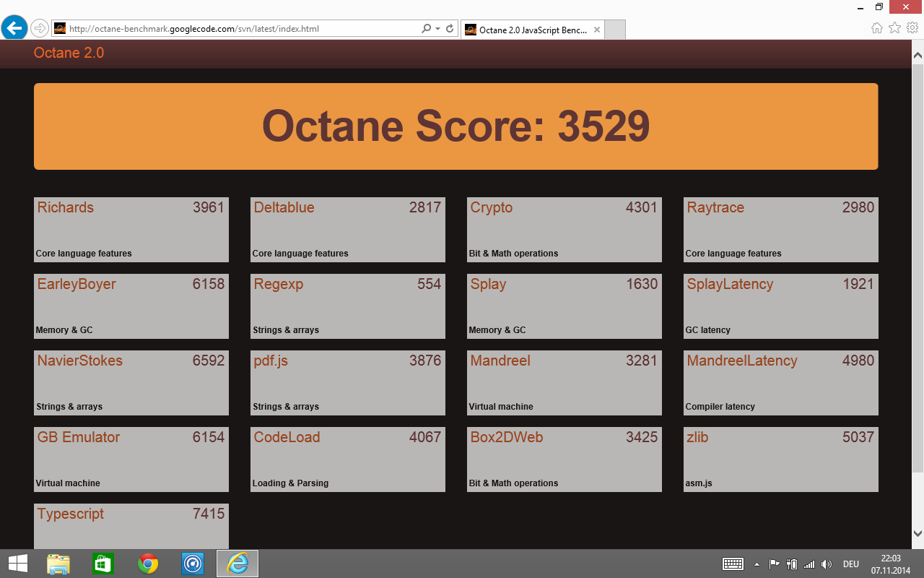Click the Octane 2.0 header link
The width and height of the screenshot is (924, 578).
coord(69,53)
